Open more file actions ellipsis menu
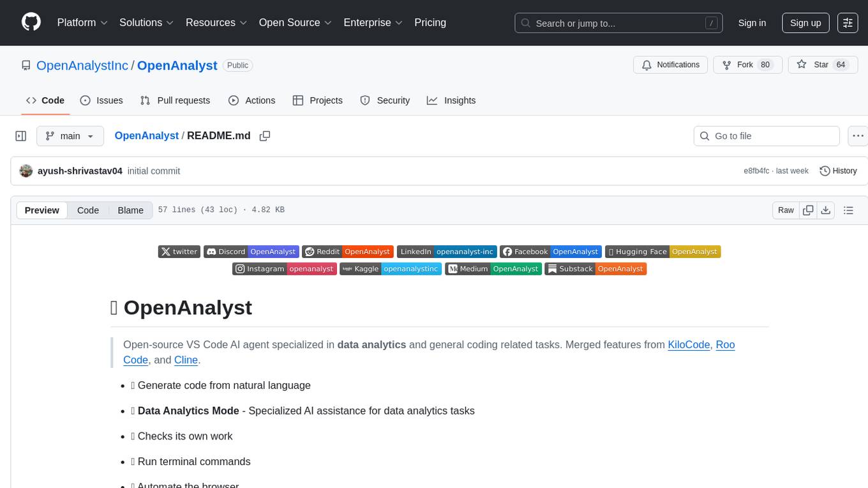This screenshot has width=868, height=488. 858,136
